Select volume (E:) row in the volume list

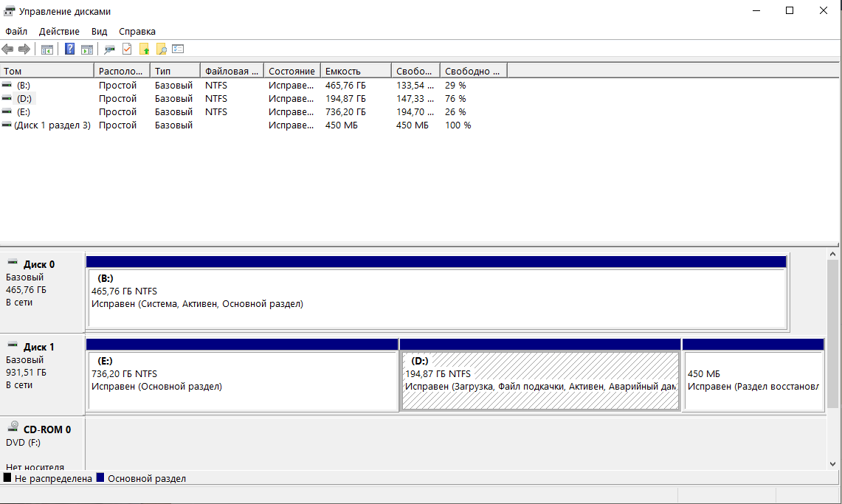click(24, 112)
